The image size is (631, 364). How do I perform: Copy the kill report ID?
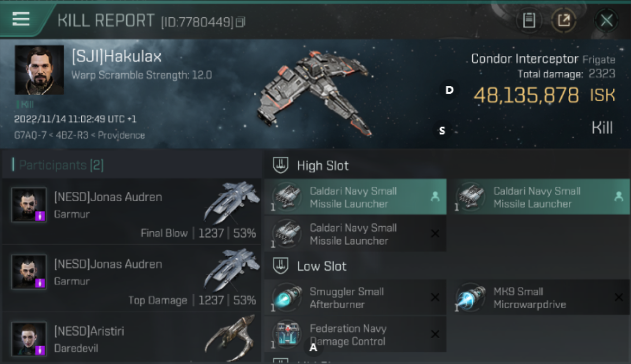[x=241, y=22]
